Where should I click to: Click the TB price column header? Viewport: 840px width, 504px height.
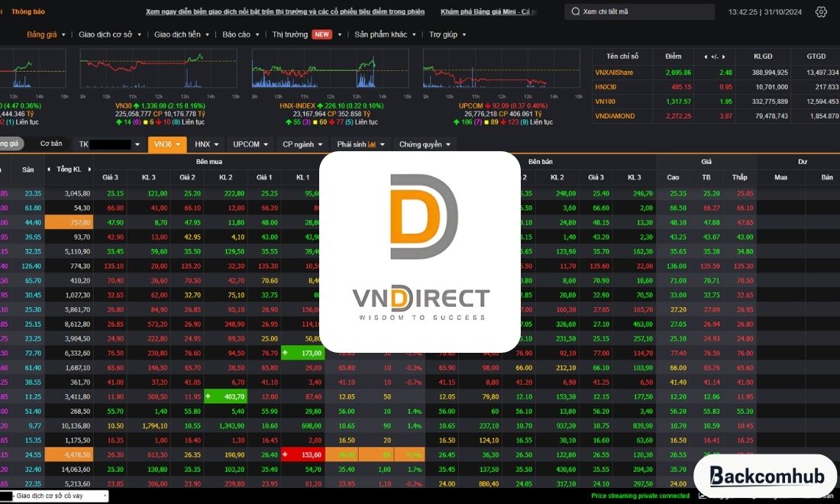pos(706,177)
